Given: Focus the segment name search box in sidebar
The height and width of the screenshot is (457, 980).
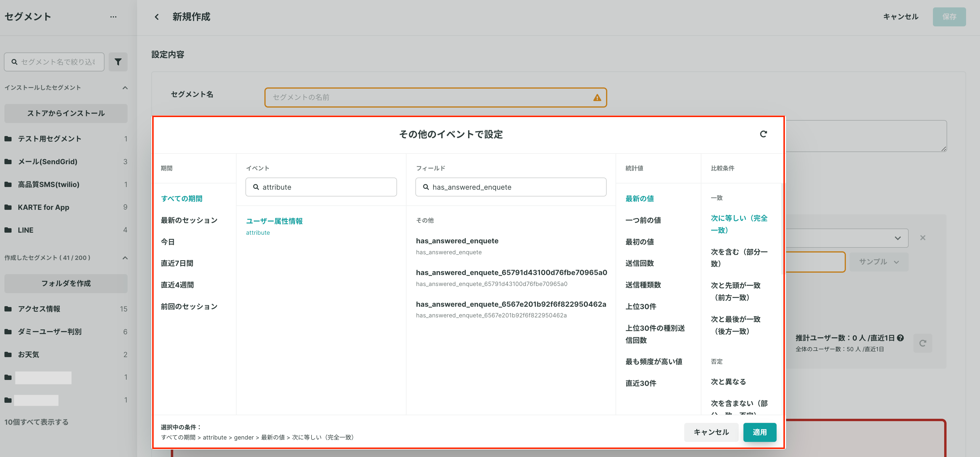Looking at the screenshot, I should click(x=54, y=62).
